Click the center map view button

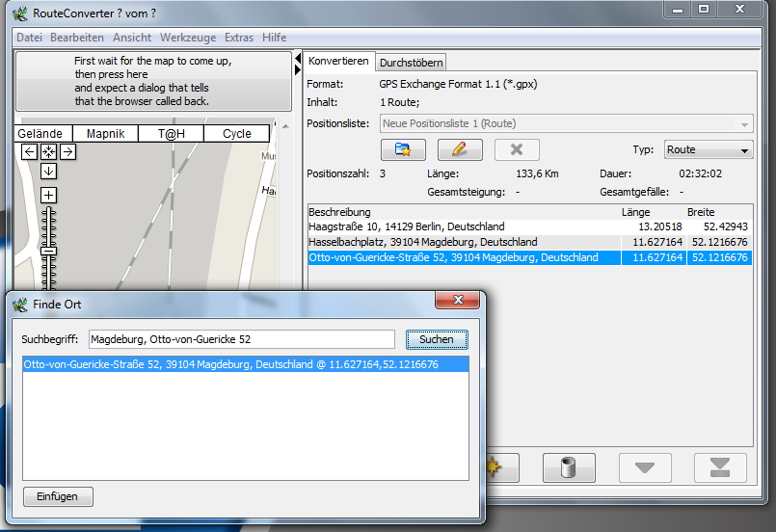[x=48, y=151]
